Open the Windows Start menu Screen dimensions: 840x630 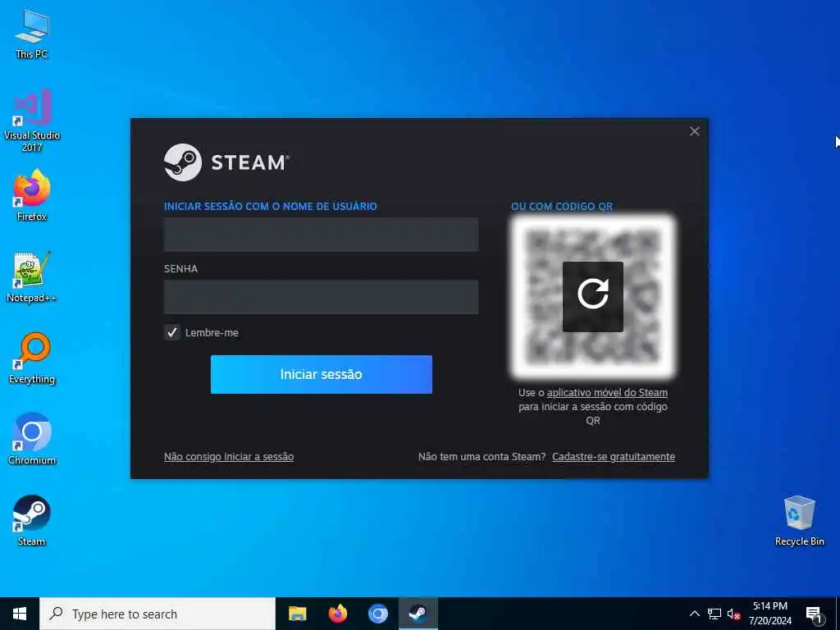(x=20, y=614)
